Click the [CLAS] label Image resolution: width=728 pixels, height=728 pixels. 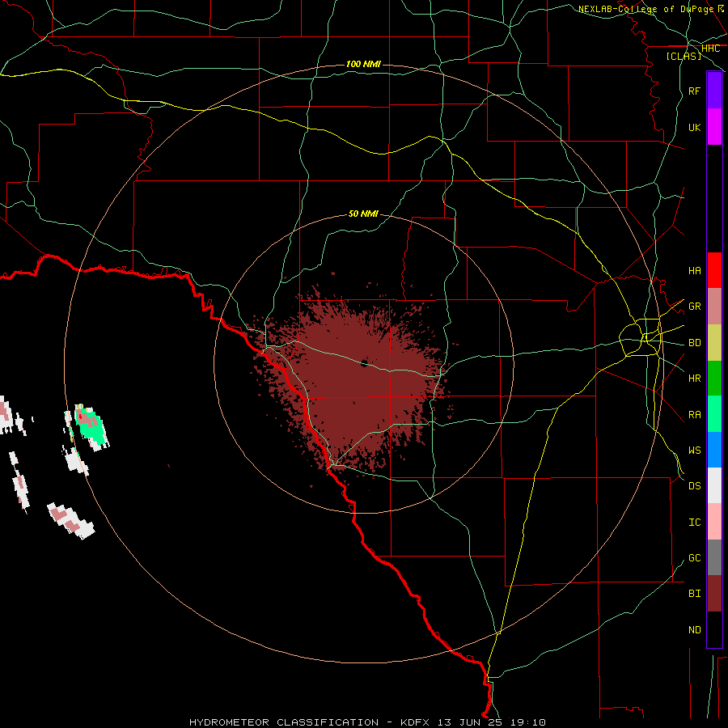click(x=684, y=56)
